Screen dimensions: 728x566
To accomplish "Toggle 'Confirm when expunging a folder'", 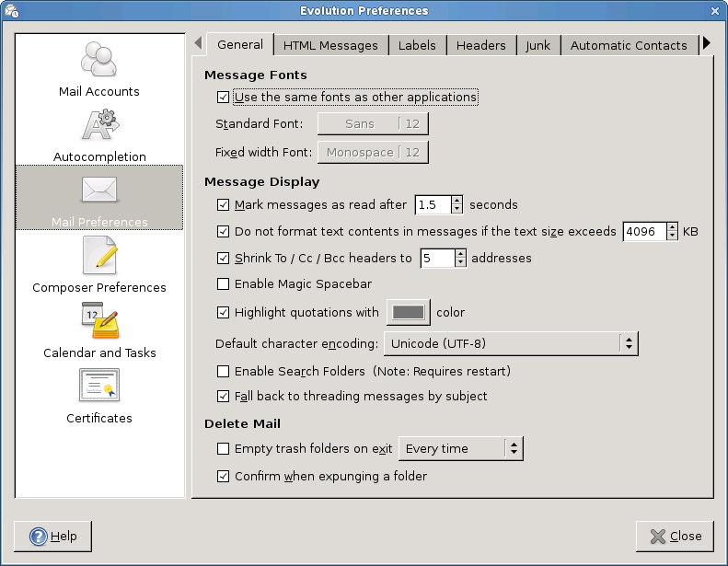I will 223,477.
